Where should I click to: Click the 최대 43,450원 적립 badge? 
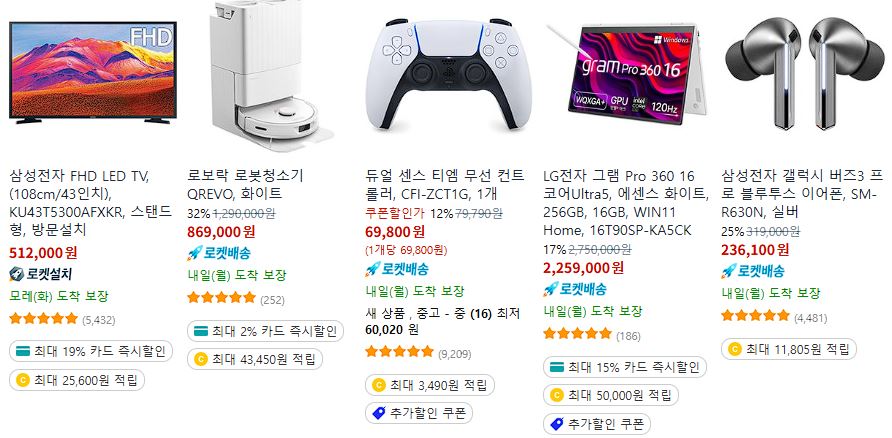(x=255, y=360)
